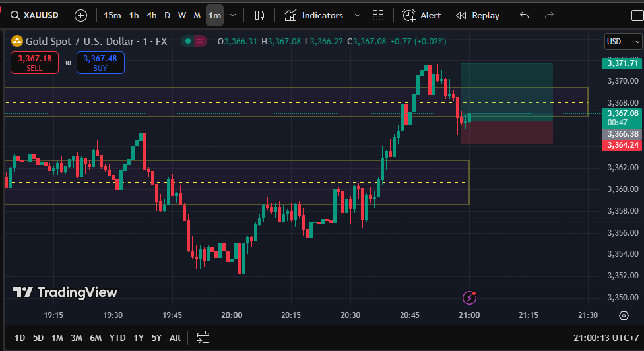This screenshot has width=644, height=351.
Task: Click the C3,367.08 close value in legend
Action: pyautogui.click(x=366, y=42)
